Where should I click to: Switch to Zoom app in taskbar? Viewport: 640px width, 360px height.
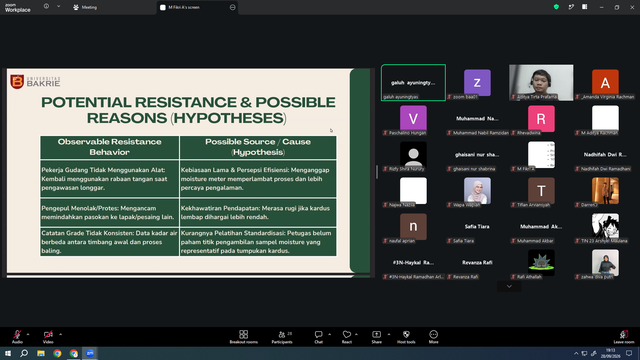click(90, 353)
